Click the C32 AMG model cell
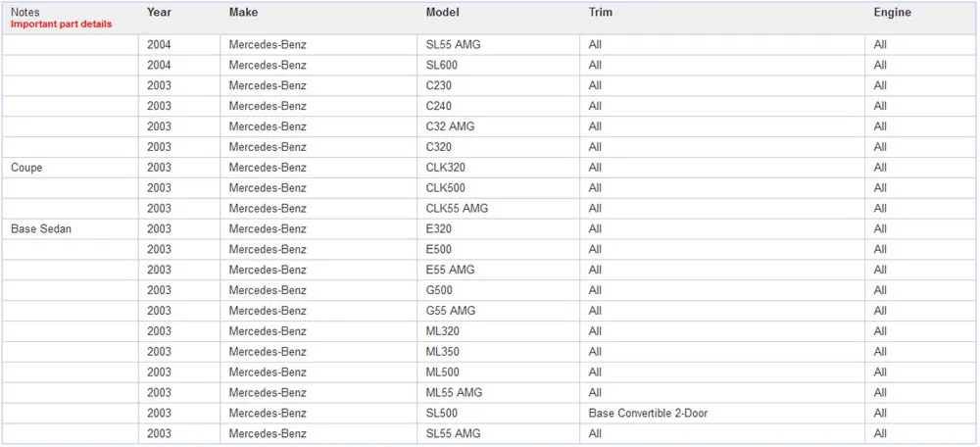The height and width of the screenshot is (447, 980). 450,126
